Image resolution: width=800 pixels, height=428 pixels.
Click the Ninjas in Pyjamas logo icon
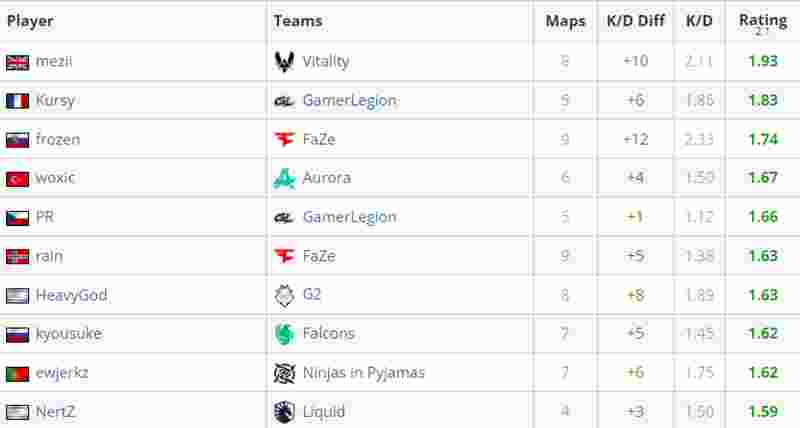[284, 373]
